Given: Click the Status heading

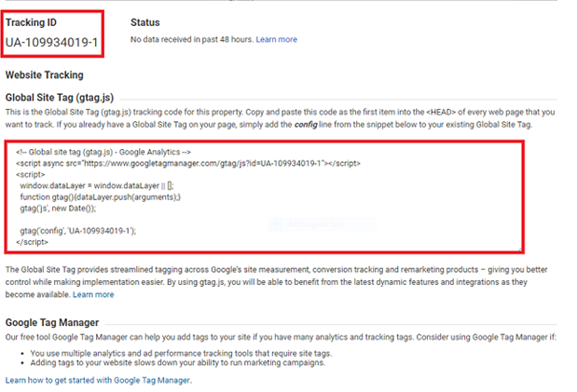Looking at the screenshot, I should click(x=144, y=22).
